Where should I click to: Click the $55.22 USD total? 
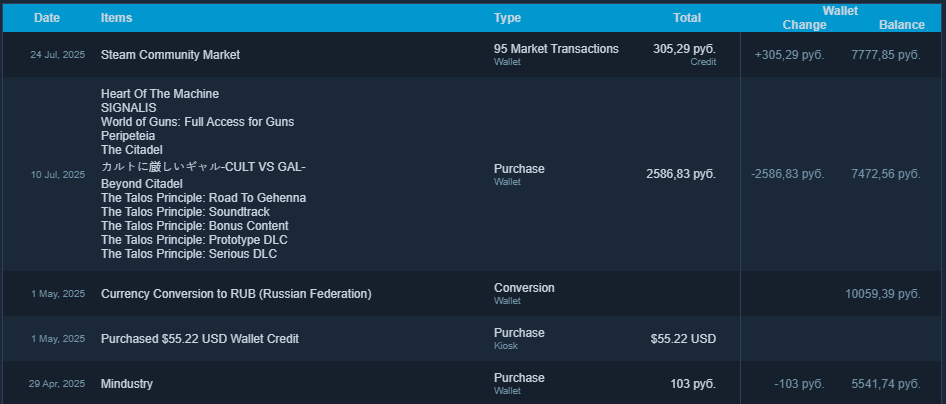click(683, 339)
